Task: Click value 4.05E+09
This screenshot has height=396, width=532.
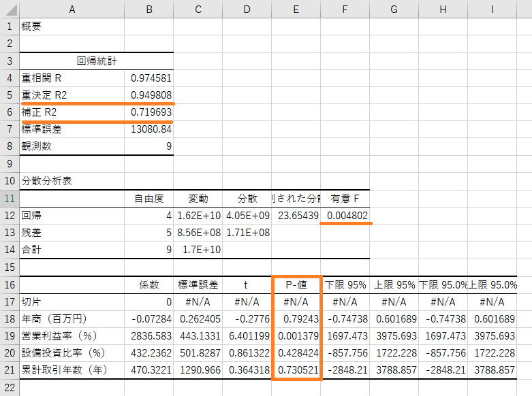Action: tap(248, 215)
